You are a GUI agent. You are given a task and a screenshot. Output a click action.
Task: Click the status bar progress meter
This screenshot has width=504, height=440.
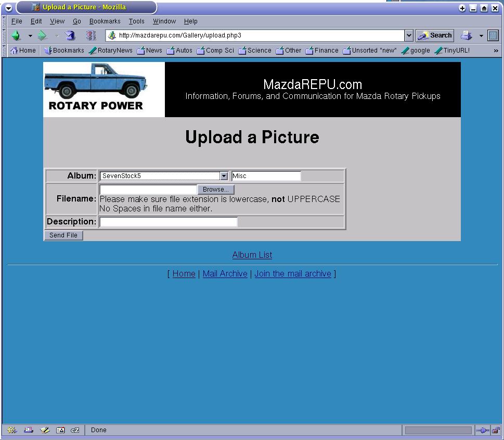coord(438,430)
